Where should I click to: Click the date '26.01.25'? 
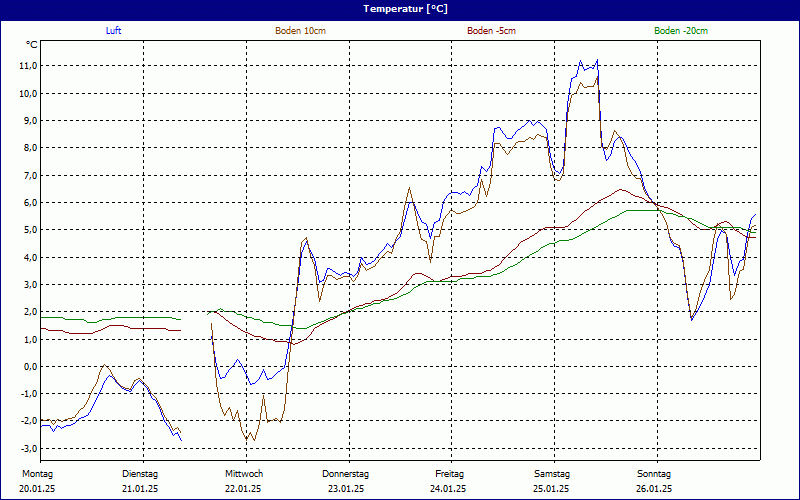(654, 489)
